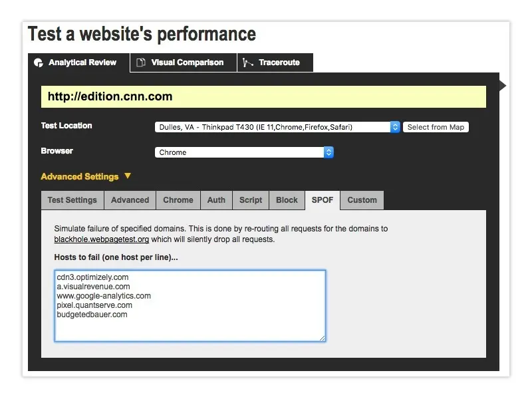Collapse the Advanced Settings disclosure triangle
The image size is (532, 399).
tap(126, 176)
